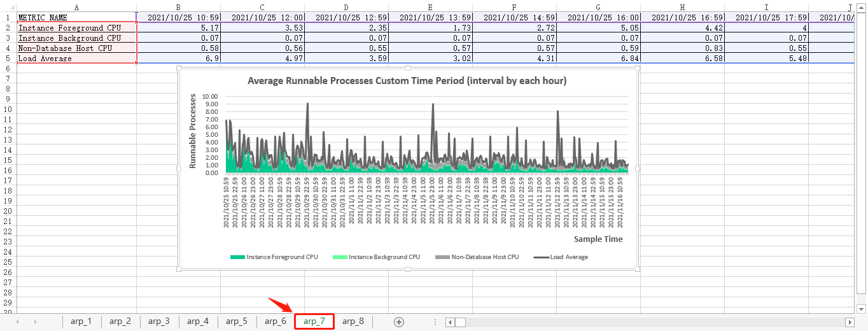Select Instance Background CPU cell
This screenshot has height=331, width=868.
(76, 38)
